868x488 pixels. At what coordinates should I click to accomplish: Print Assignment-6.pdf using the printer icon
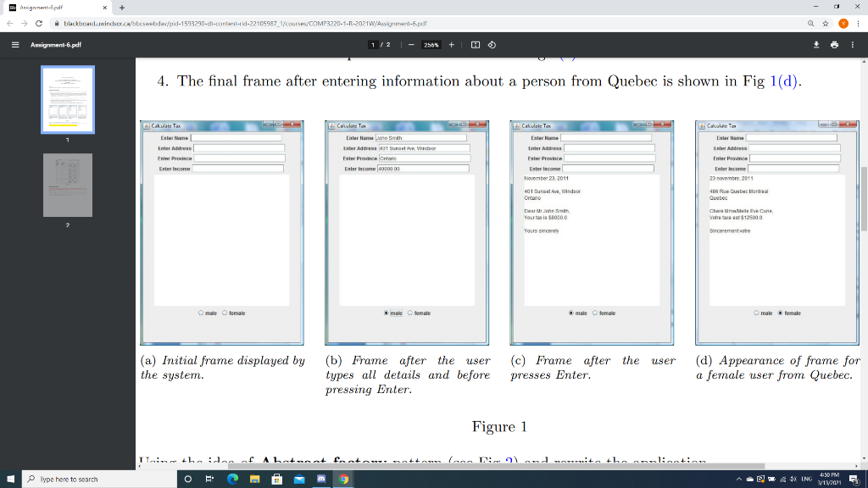(x=834, y=45)
